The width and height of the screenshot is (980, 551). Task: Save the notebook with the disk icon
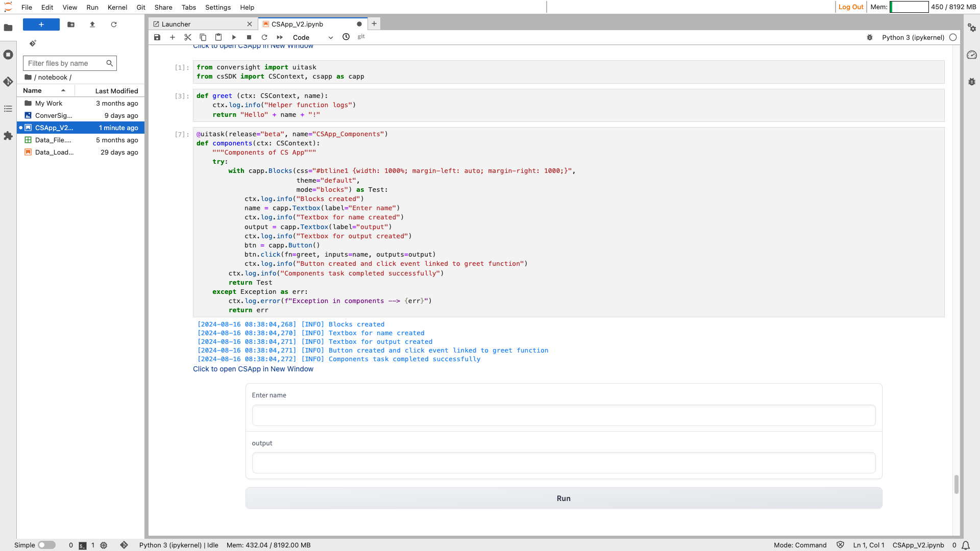tap(157, 37)
